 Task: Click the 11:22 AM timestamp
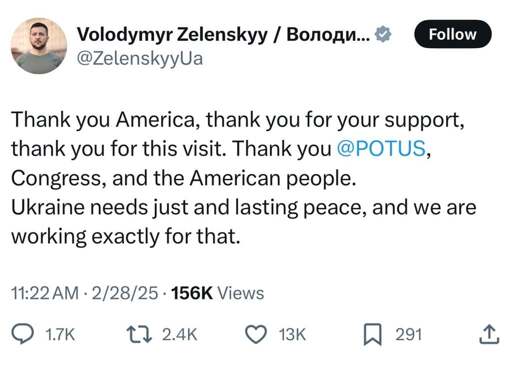(45, 293)
